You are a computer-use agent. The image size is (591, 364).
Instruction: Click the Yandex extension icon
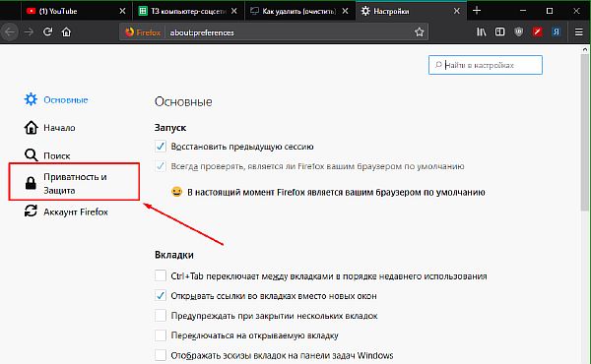[x=556, y=32]
